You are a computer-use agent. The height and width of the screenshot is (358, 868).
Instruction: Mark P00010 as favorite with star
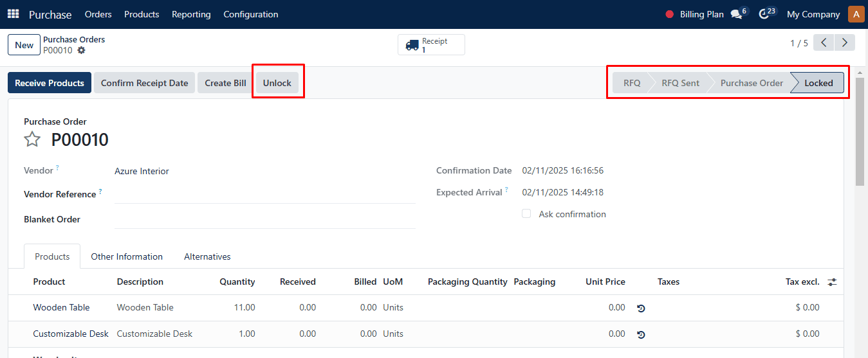pyautogui.click(x=32, y=139)
